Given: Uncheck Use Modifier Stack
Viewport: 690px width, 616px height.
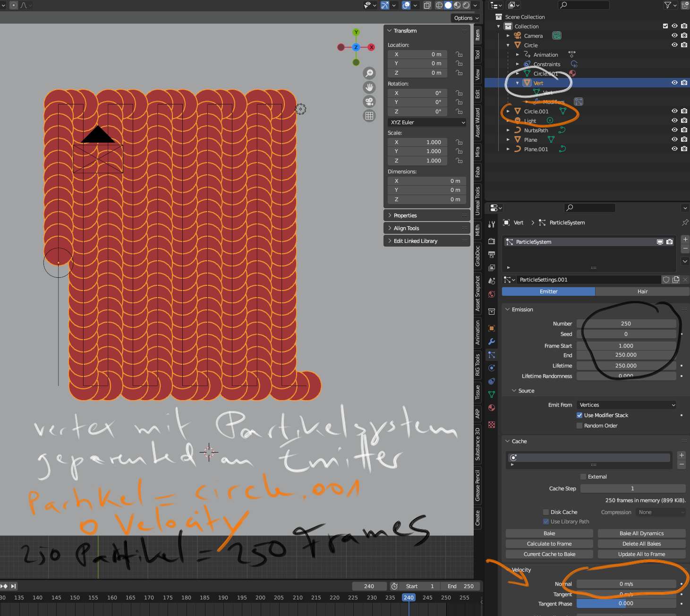Looking at the screenshot, I should coord(579,415).
